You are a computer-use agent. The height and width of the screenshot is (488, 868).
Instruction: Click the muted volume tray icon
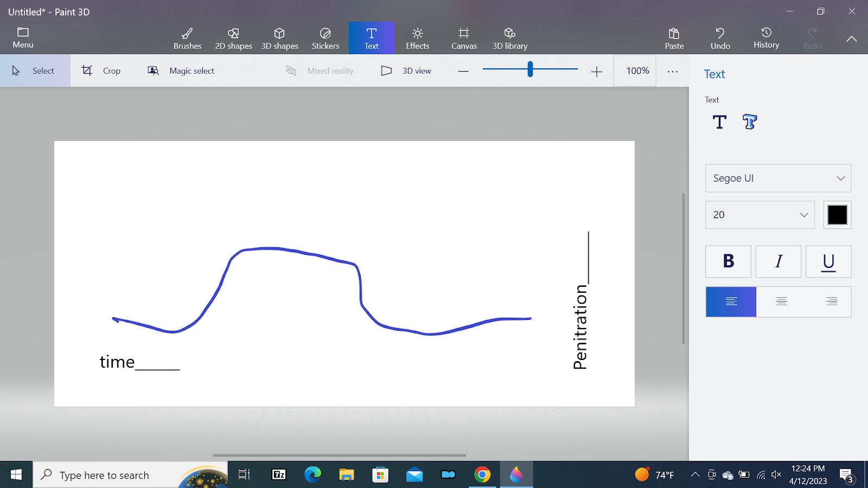point(776,475)
